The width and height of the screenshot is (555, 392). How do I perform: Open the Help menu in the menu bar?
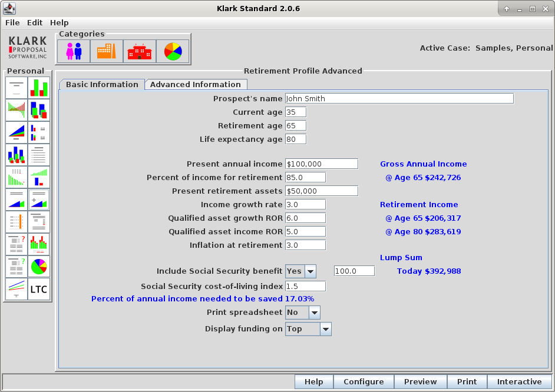pyautogui.click(x=59, y=22)
